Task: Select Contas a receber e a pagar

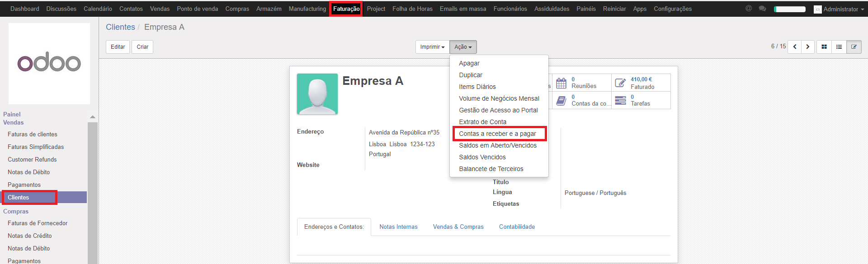Action: coord(497,134)
